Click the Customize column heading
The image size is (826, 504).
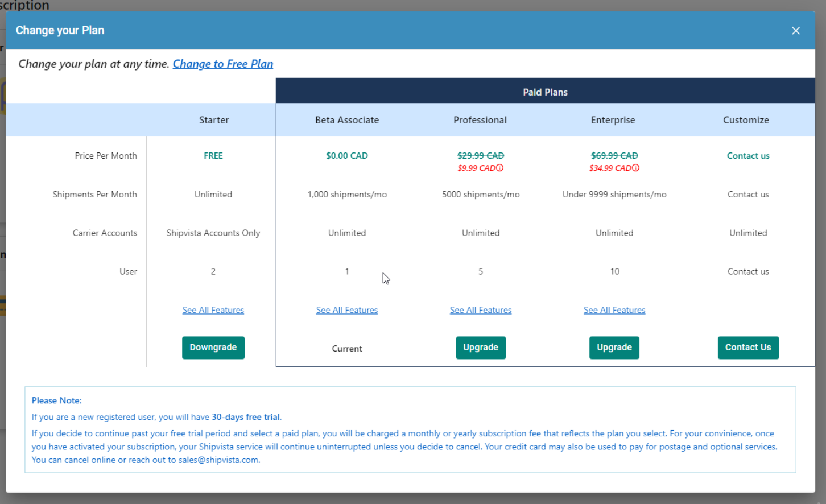point(746,120)
